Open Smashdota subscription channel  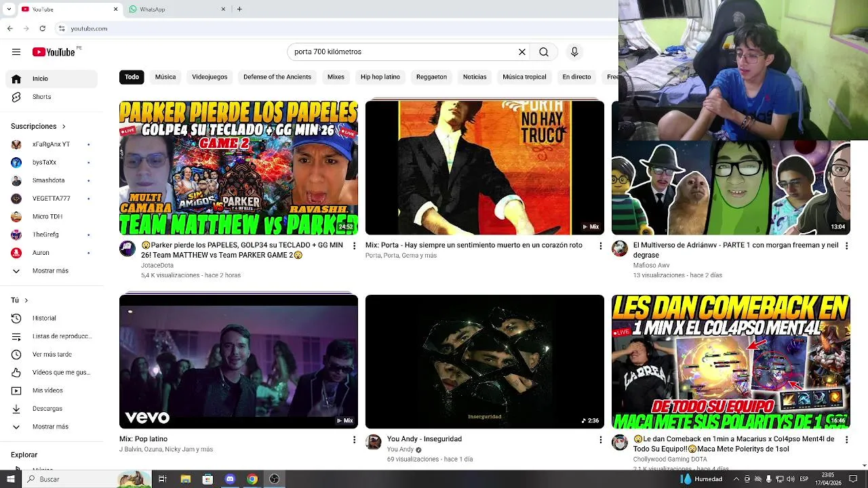52,181
